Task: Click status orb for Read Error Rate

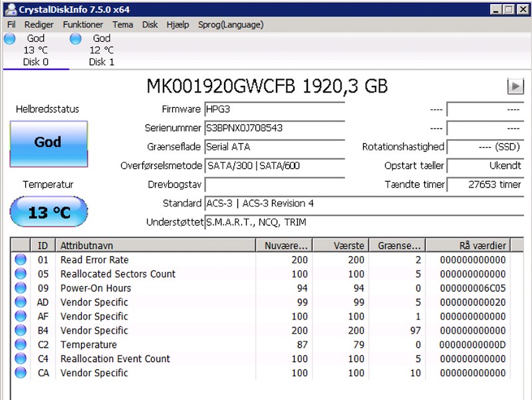Action: pos(21,260)
